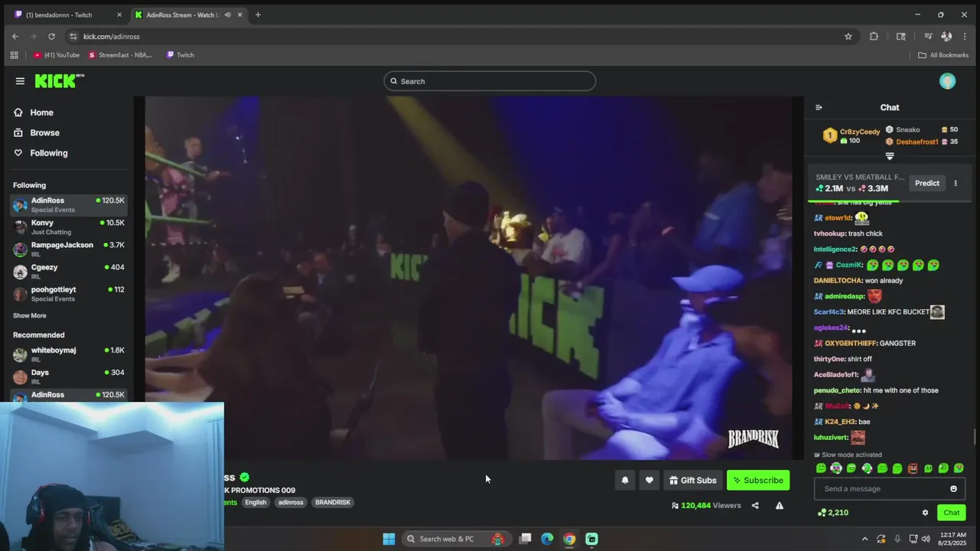Expand the chat leaderboard arrow

click(x=890, y=156)
